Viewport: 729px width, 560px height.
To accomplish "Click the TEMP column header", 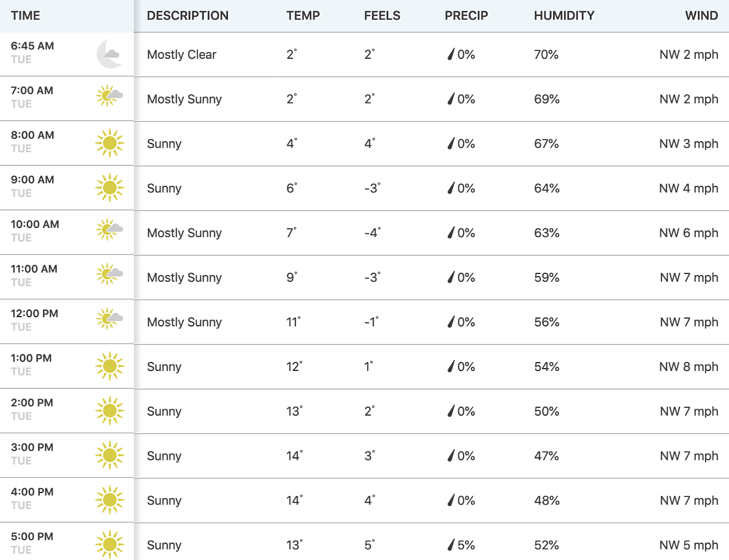I will (303, 15).
